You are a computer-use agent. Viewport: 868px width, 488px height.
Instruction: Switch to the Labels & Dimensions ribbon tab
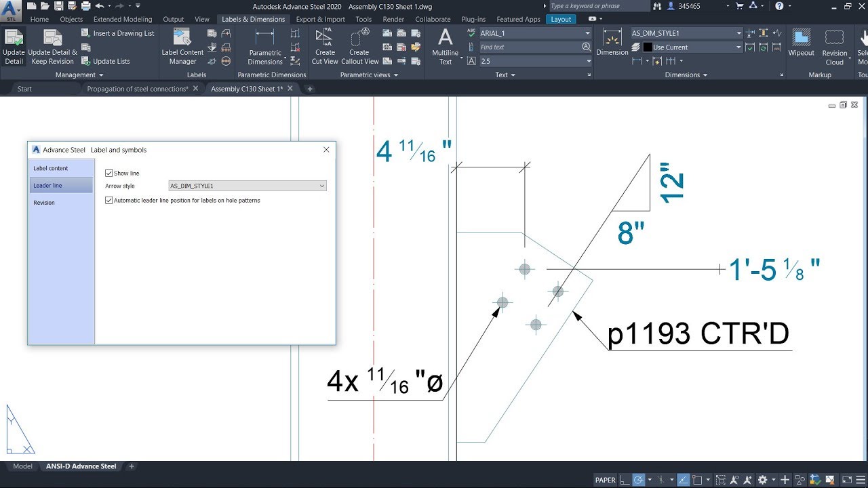pyautogui.click(x=253, y=19)
